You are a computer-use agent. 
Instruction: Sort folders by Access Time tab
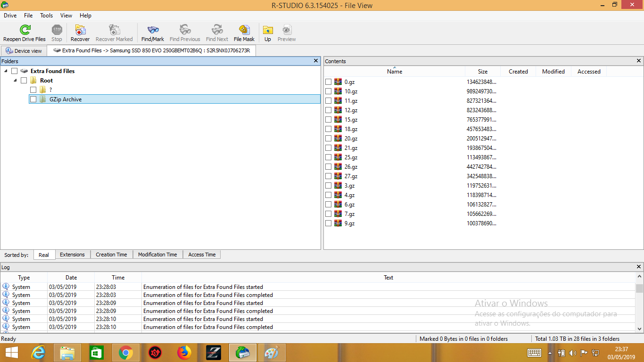click(202, 255)
